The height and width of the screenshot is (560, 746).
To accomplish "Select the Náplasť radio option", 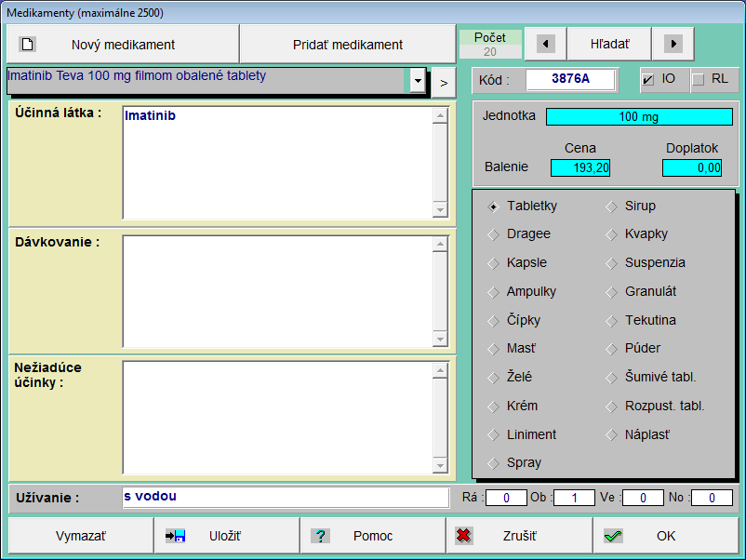I will pos(611,434).
